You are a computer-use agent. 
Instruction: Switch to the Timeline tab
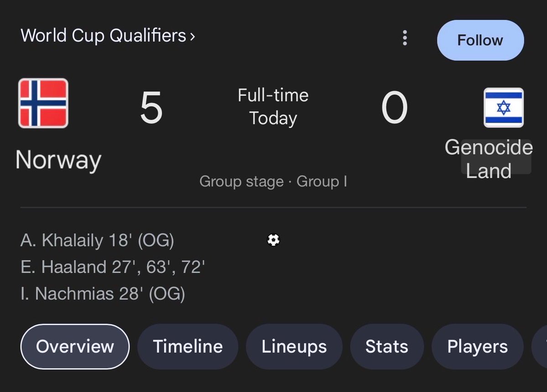[188, 346]
